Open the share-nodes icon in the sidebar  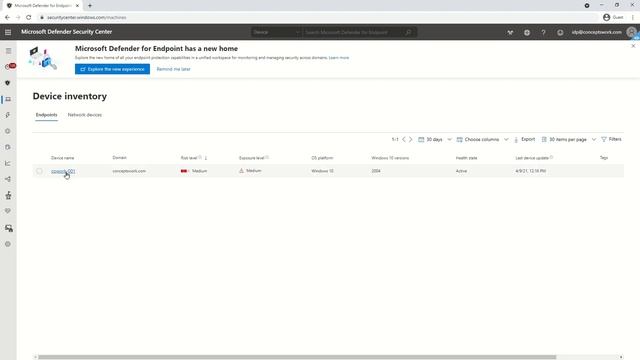(8, 179)
